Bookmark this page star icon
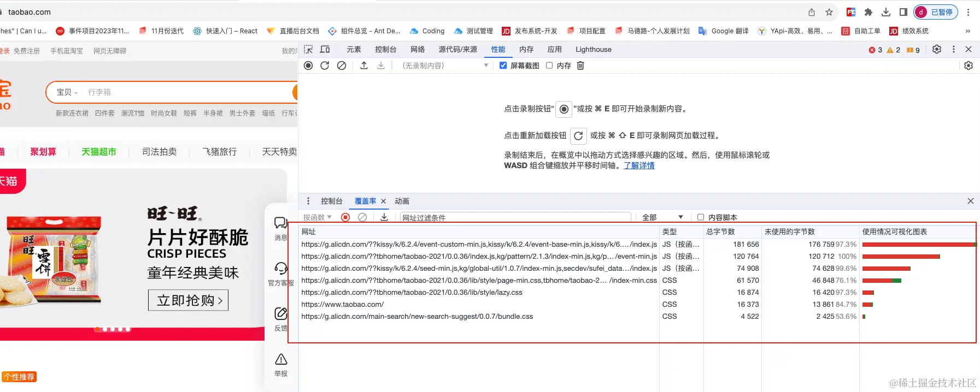Image resolution: width=980 pixels, height=392 pixels. tap(829, 12)
